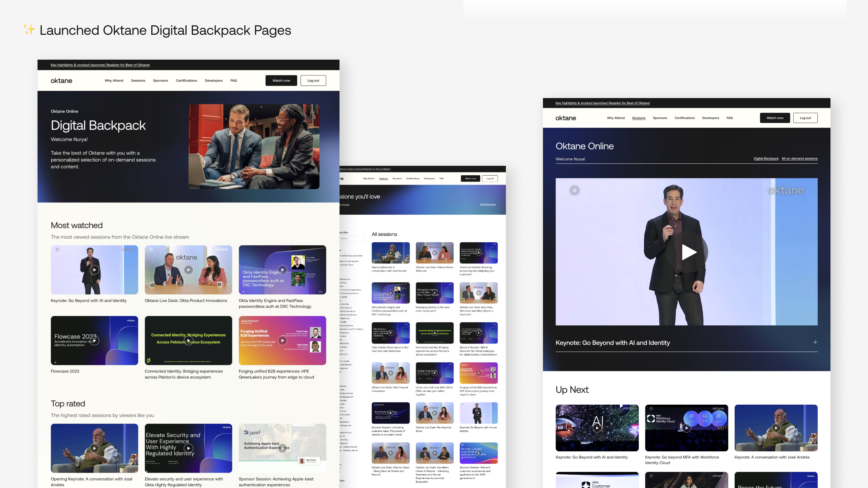The image size is (868, 488).
Task: Play Elevate Security and User Experience video
Action: [x=188, y=448]
